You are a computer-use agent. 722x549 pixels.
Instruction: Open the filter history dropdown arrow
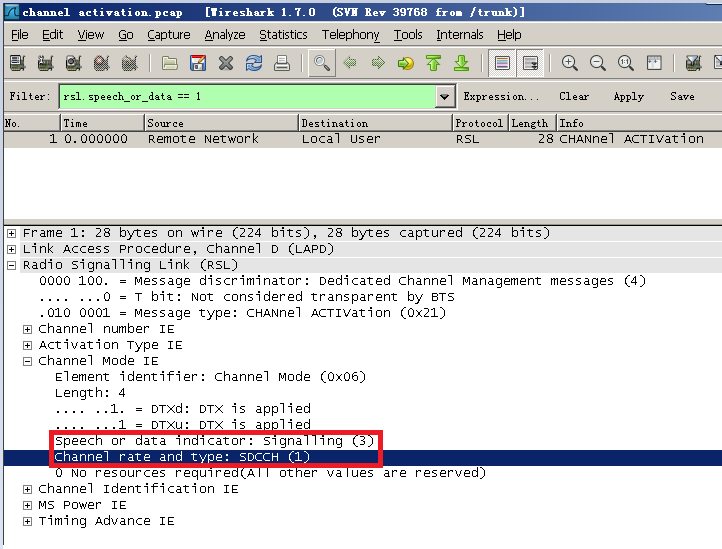[x=445, y=97]
